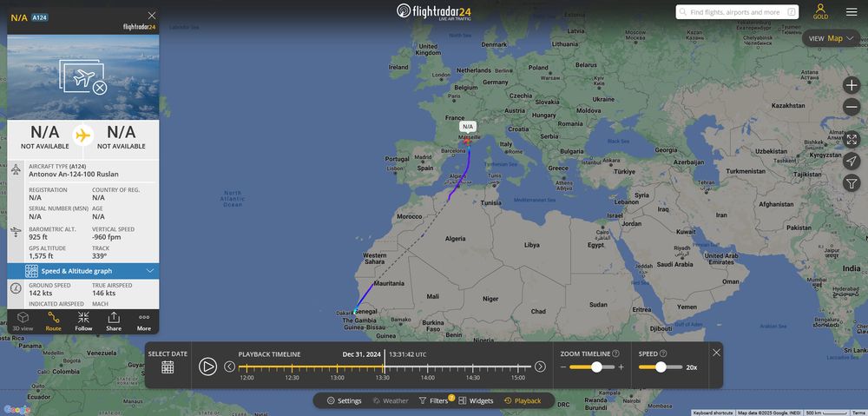Show Speed help tooltip
The height and width of the screenshot is (416, 868).
coord(663,353)
